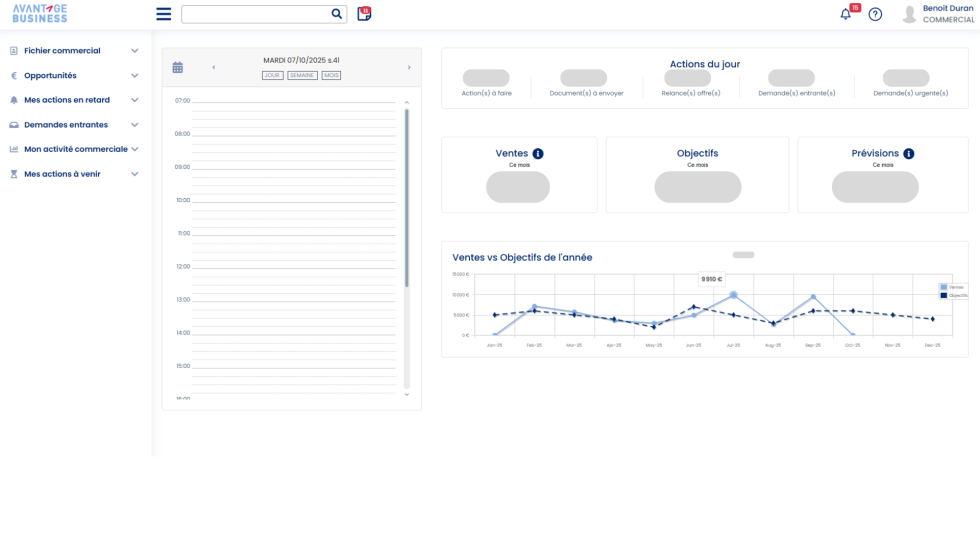980x551 pixels.
Task: Open the bell notifications icon
Action: click(x=846, y=14)
